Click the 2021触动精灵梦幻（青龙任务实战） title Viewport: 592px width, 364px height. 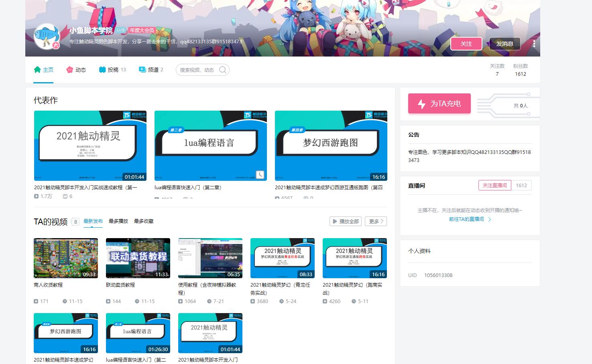click(x=281, y=289)
